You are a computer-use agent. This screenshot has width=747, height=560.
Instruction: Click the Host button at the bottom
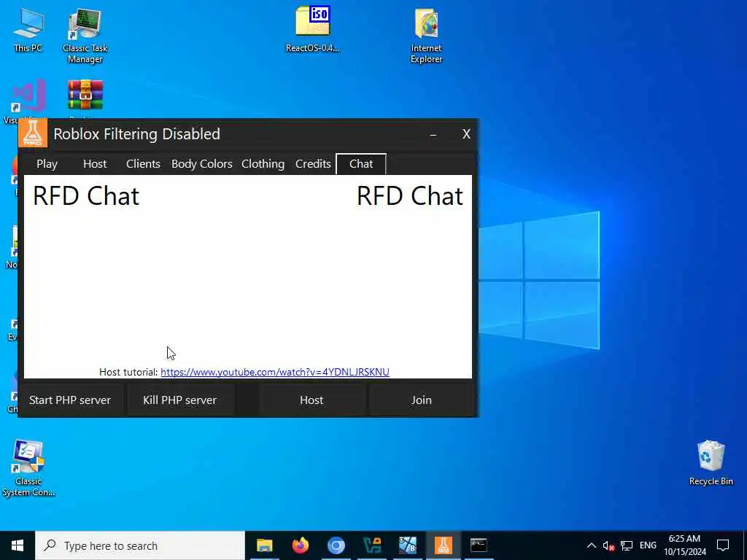coord(311,400)
